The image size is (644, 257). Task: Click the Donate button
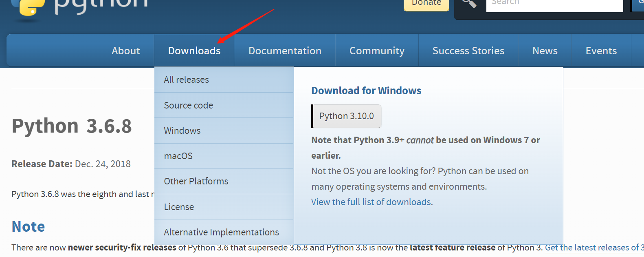pyautogui.click(x=426, y=4)
